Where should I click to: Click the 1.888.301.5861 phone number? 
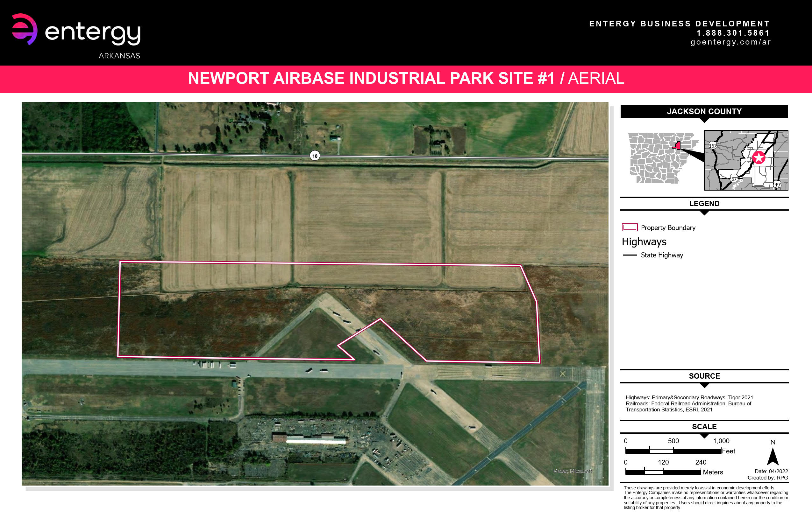point(733,33)
